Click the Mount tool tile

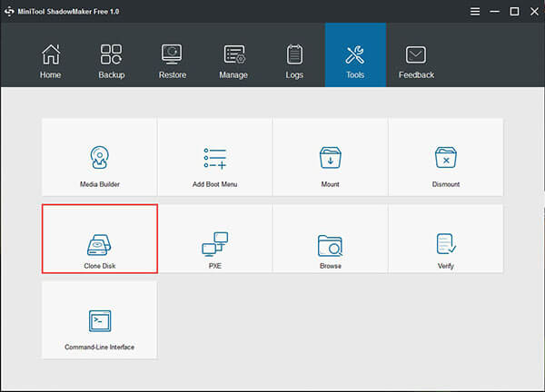[331, 157]
